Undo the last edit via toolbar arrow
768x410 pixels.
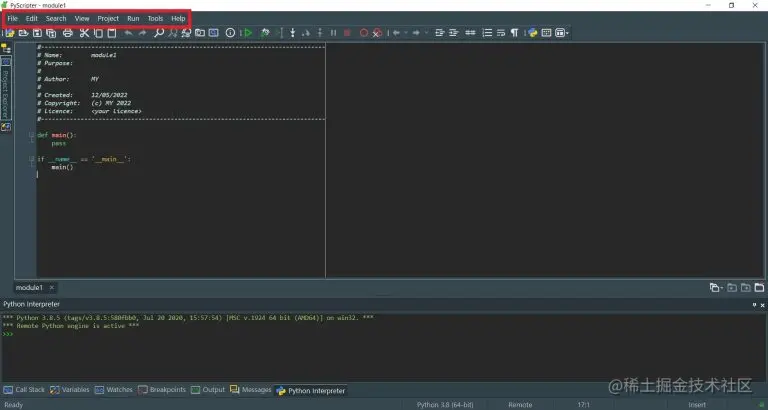pyautogui.click(x=128, y=33)
